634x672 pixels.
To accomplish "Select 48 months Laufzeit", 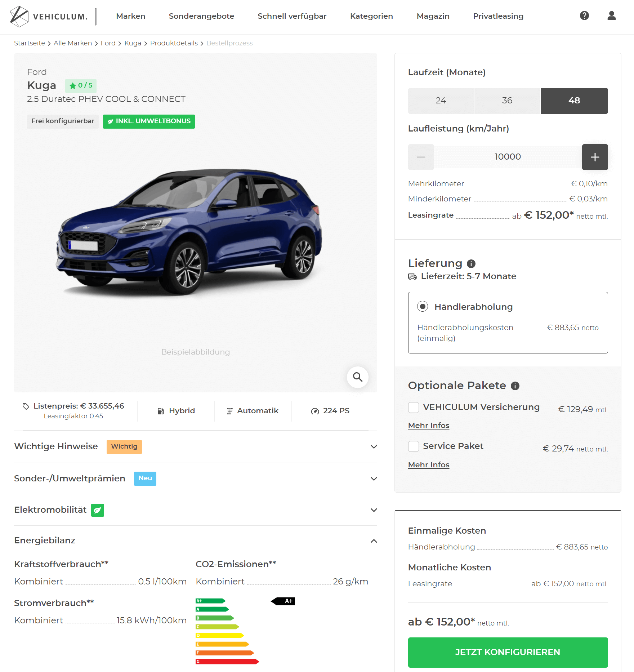I will pos(574,101).
